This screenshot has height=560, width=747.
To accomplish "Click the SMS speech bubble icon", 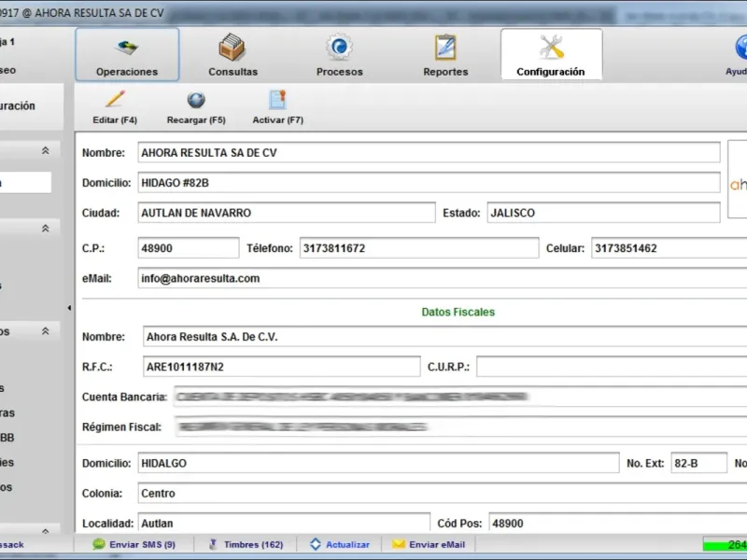I will [99, 544].
